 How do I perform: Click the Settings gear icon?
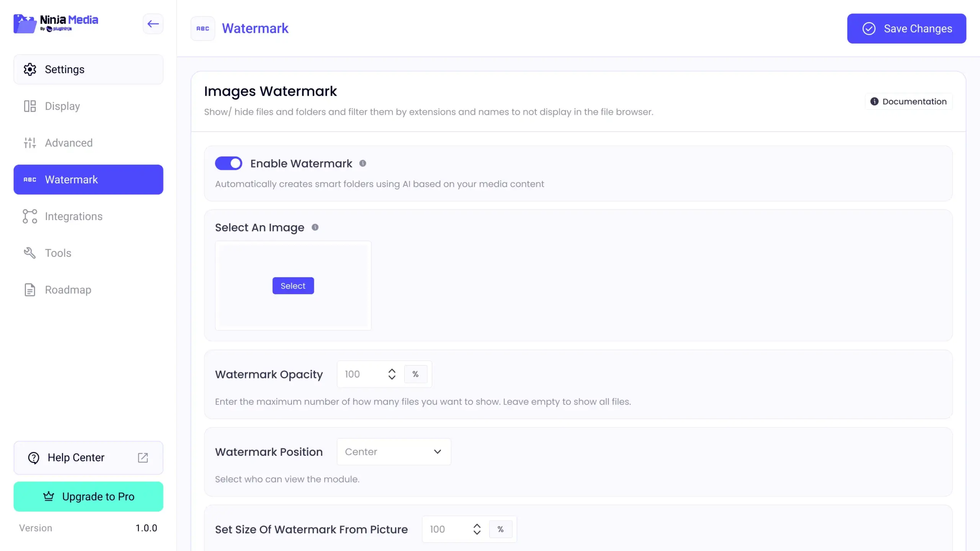pyautogui.click(x=30, y=69)
